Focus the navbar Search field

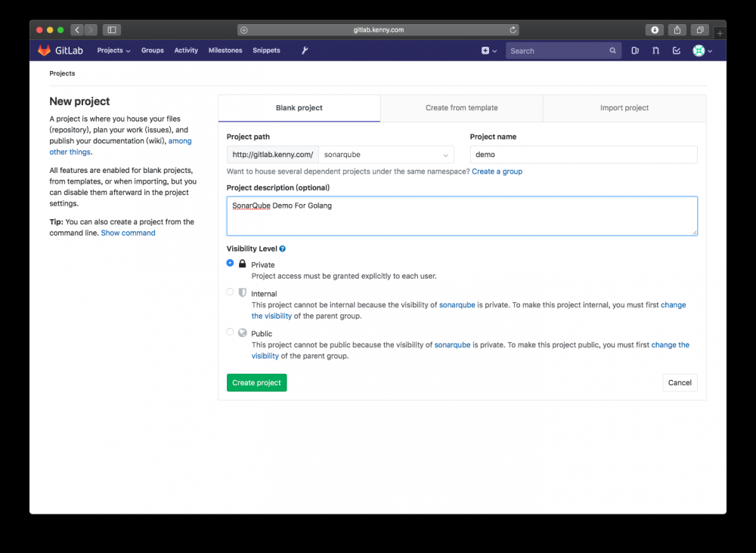(563, 51)
